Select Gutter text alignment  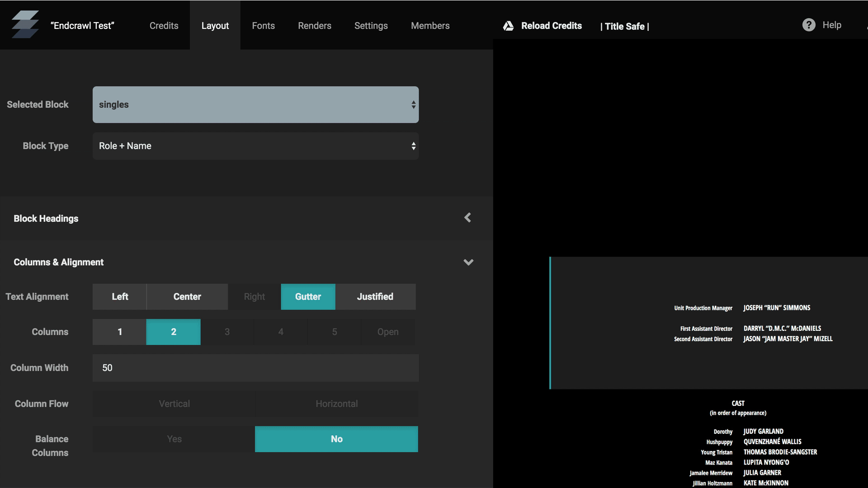click(308, 296)
